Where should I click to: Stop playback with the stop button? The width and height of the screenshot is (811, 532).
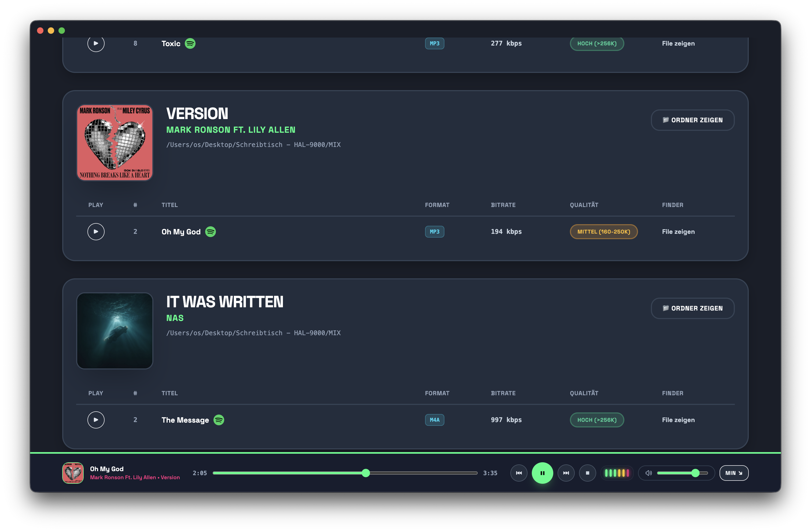point(587,473)
